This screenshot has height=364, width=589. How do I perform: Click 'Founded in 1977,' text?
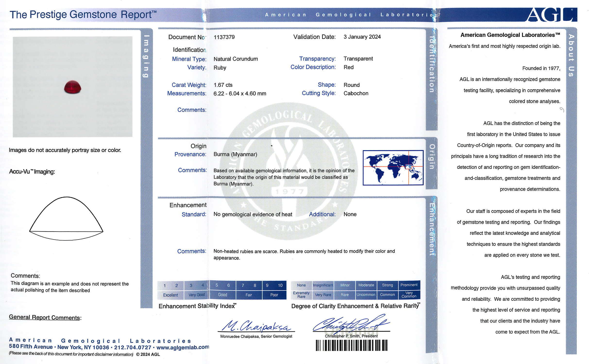(x=541, y=68)
